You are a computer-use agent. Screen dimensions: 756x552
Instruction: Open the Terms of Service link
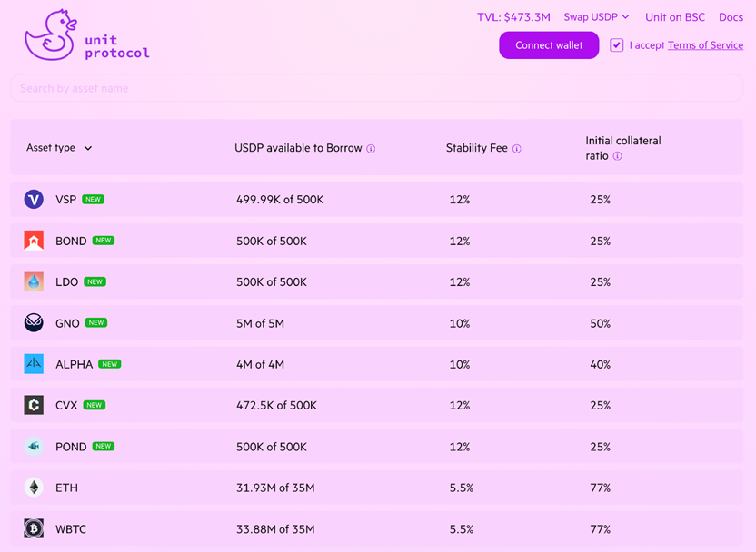click(705, 45)
